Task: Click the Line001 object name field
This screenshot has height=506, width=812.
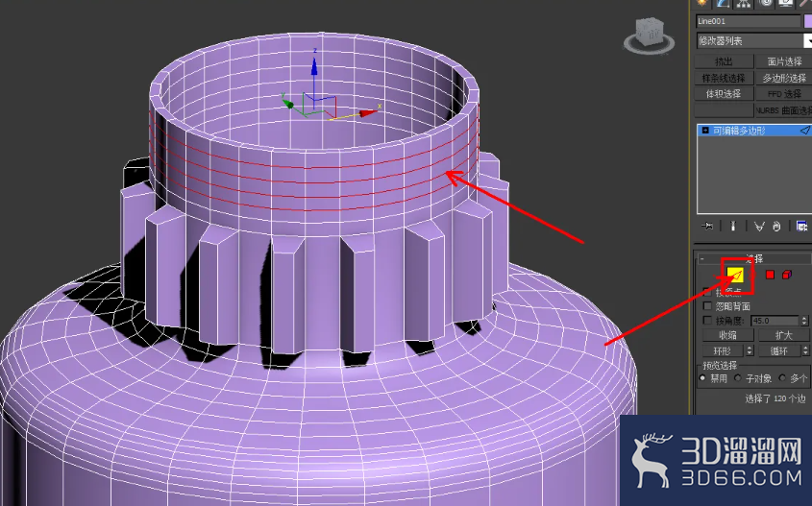Action: coord(748,21)
